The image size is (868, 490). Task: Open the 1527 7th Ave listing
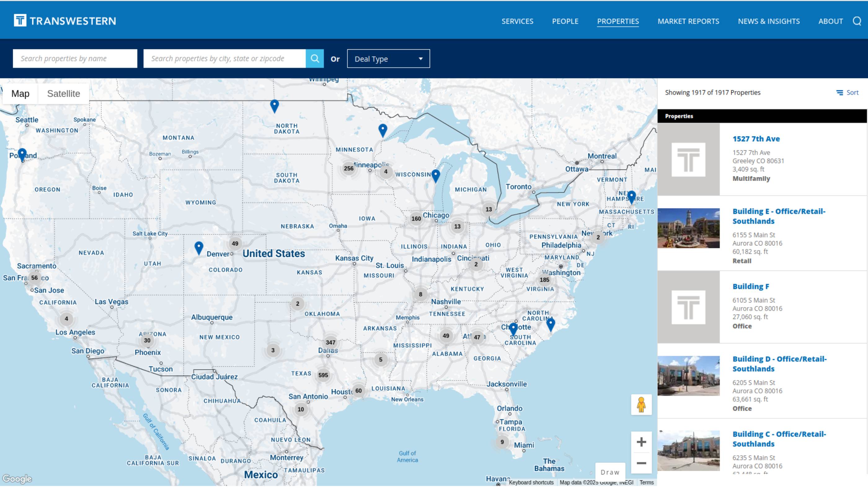pos(756,139)
